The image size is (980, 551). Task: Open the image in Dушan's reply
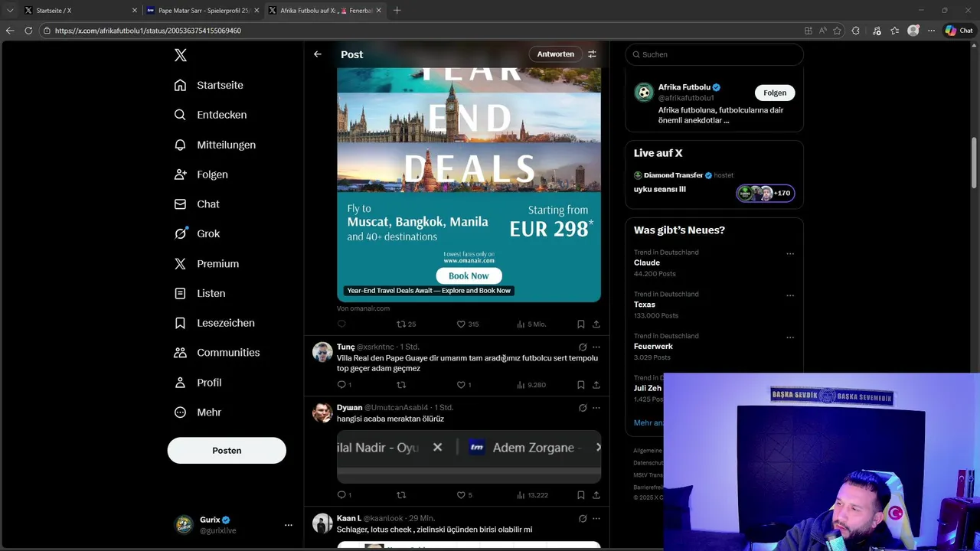pyautogui.click(x=469, y=456)
